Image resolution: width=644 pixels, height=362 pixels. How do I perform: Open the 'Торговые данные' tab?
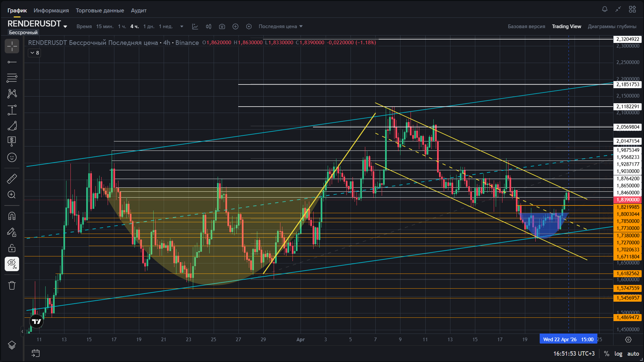tap(100, 10)
